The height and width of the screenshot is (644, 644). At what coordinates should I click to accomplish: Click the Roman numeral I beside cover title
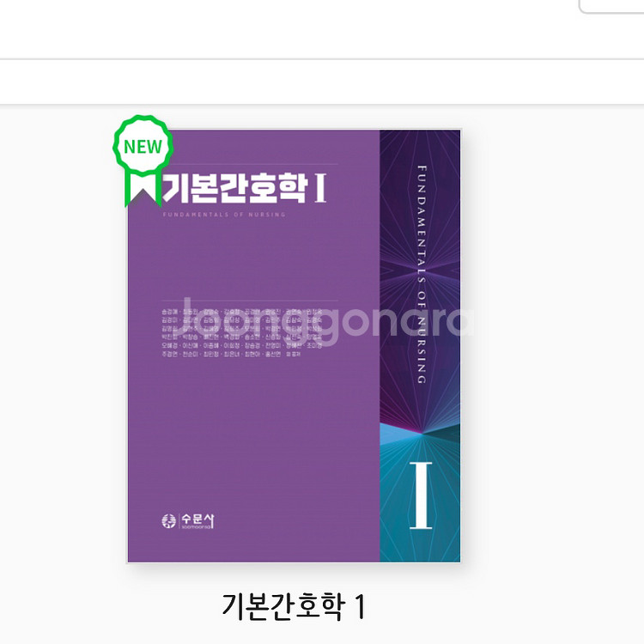[x=321, y=188]
